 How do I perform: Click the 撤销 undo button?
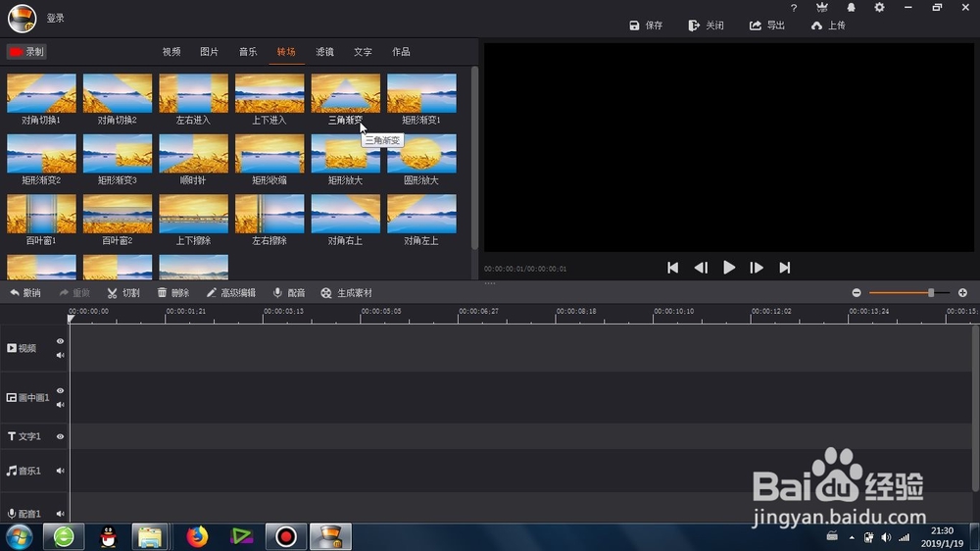pyautogui.click(x=25, y=293)
